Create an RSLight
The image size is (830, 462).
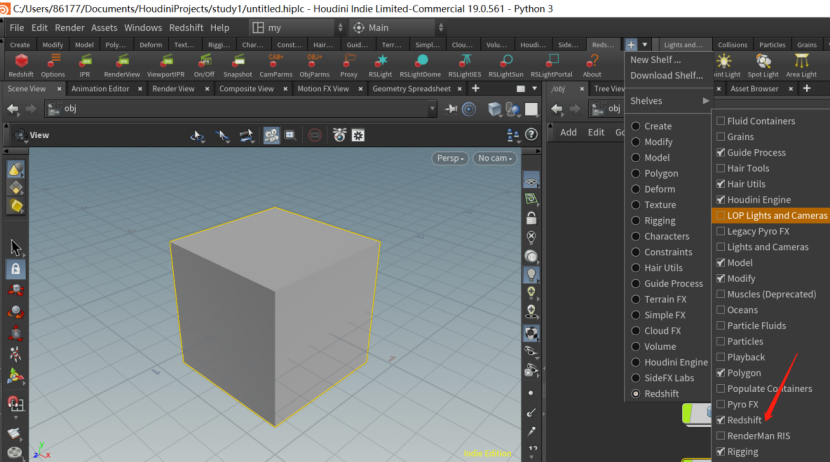coord(380,65)
